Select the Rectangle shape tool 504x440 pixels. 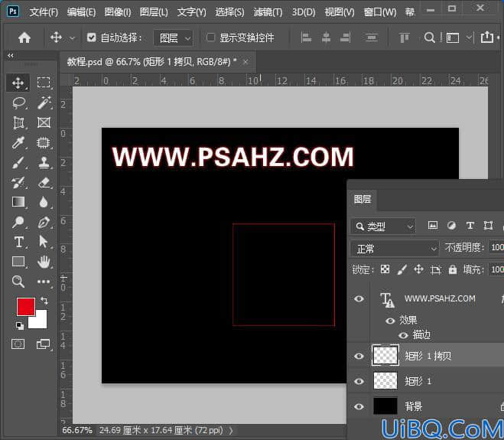point(18,262)
